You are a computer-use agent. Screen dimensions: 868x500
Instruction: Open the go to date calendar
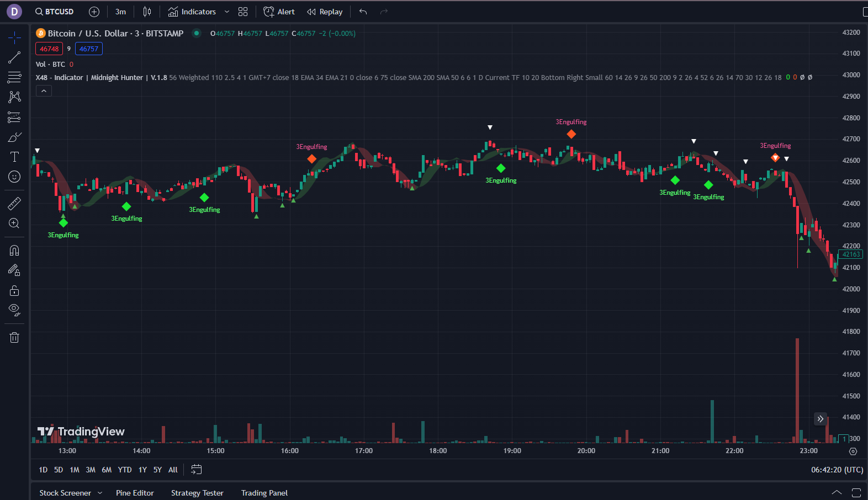coord(197,470)
